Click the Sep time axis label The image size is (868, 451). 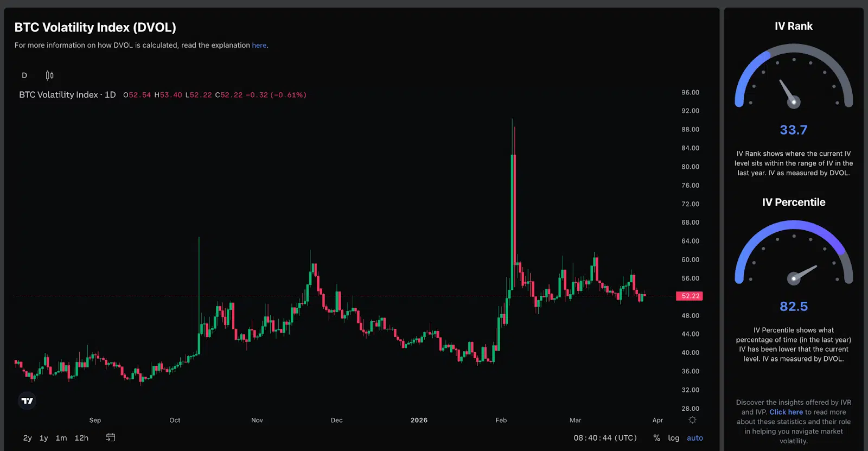[95, 420]
